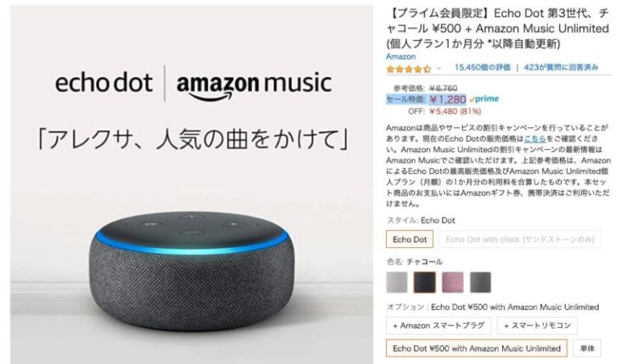Viewport: 619px width, 364px height.
Task: Open the star rating dropdown arrow
Action: [438, 68]
